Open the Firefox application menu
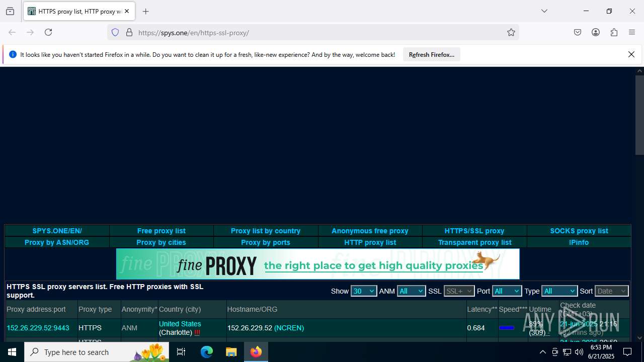The image size is (644, 362). point(632,32)
